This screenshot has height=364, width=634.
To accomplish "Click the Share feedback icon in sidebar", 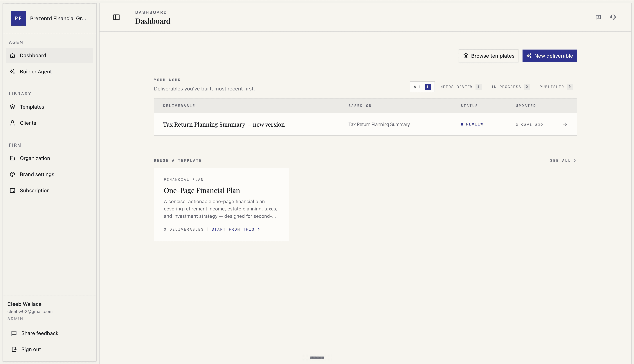I will tap(14, 333).
